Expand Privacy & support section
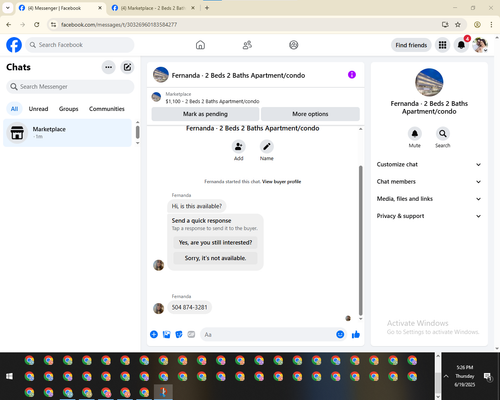The image size is (500, 400). click(x=429, y=216)
